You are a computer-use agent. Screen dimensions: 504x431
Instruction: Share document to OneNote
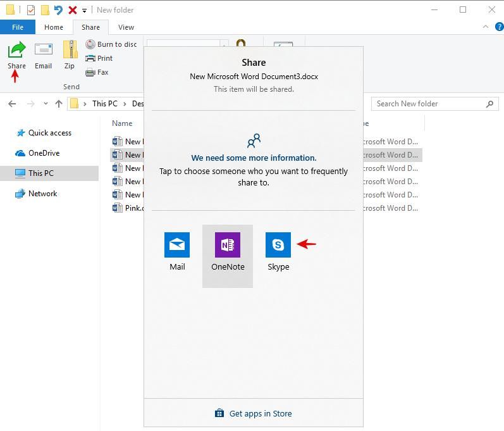228,256
